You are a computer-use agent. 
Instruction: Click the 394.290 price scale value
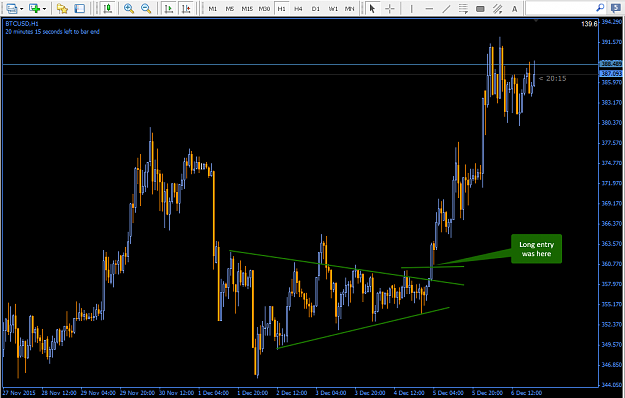(x=611, y=22)
